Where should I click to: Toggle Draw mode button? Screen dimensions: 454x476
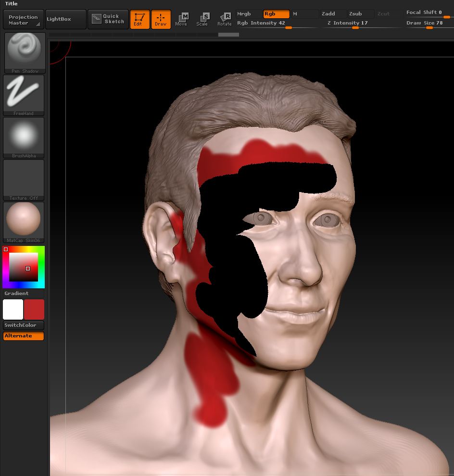click(161, 19)
